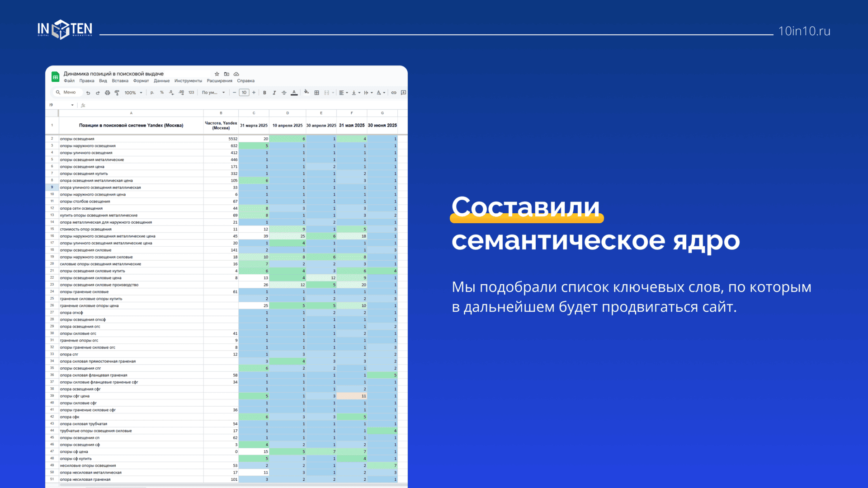Click the print icon
The width and height of the screenshot is (868, 488).
[x=107, y=93]
